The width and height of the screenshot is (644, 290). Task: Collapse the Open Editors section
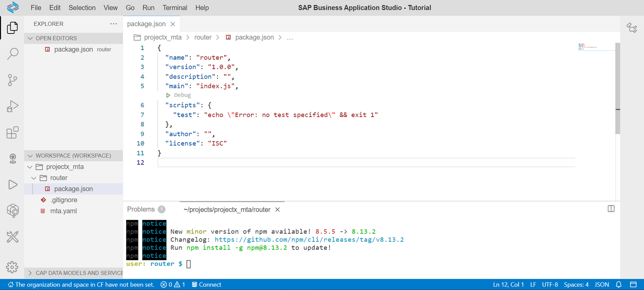[x=73, y=38]
